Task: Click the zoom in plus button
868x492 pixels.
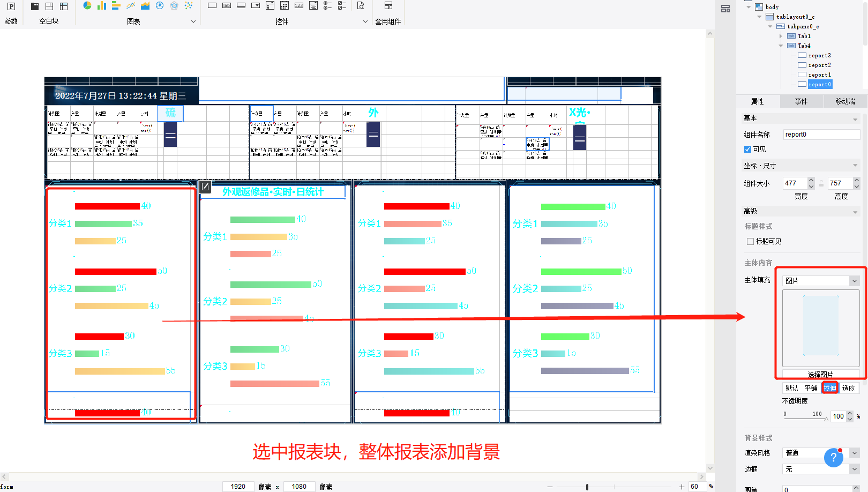Action: click(x=682, y=487)
